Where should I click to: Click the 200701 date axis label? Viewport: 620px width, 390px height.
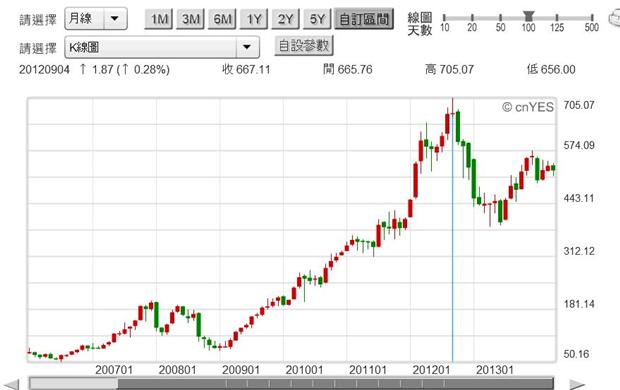point(114,370)
